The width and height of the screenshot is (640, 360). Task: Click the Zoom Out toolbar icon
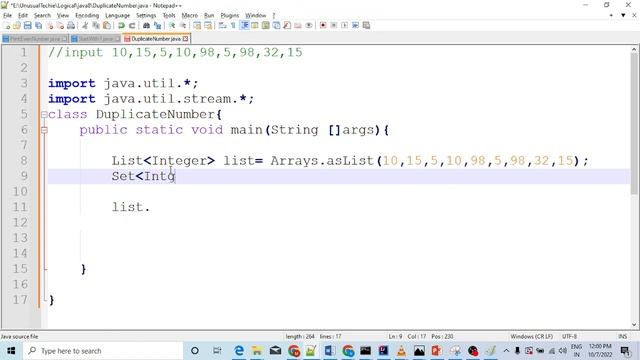(x=183, y=26)
